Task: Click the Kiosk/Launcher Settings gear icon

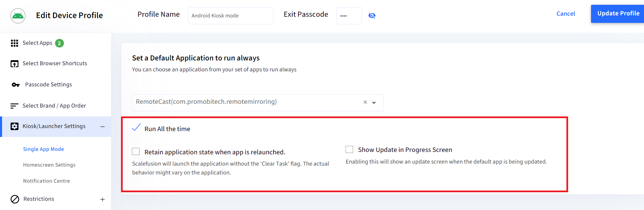Action: pos(14,126)
